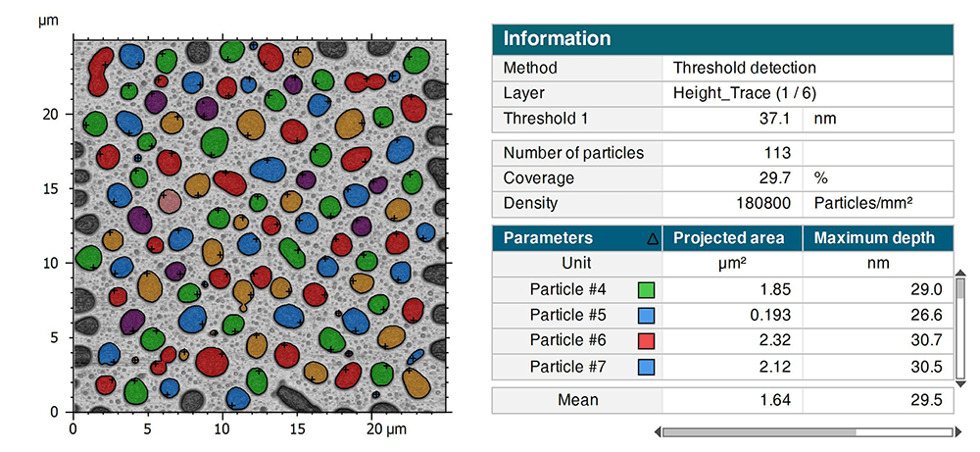This screenshot has width=980, height=452.
Task: Click the horizontal scrollbar thumb below the table
Action: click(759, 432)
